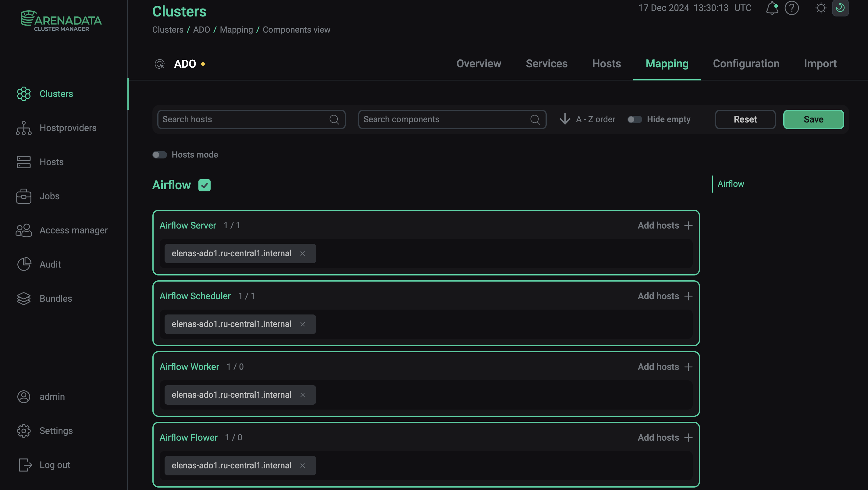Reset the mapping configuration
The image size is (868, 490).
[x=745, y=119]
